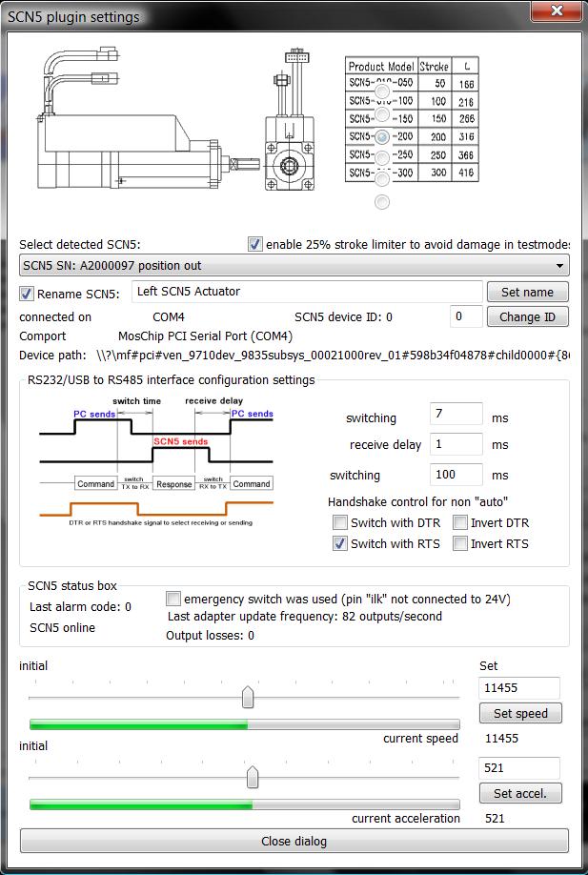588x875 pixels.
Task: Enable Switch with DTR checkbox
Action: tap(340, 522)
